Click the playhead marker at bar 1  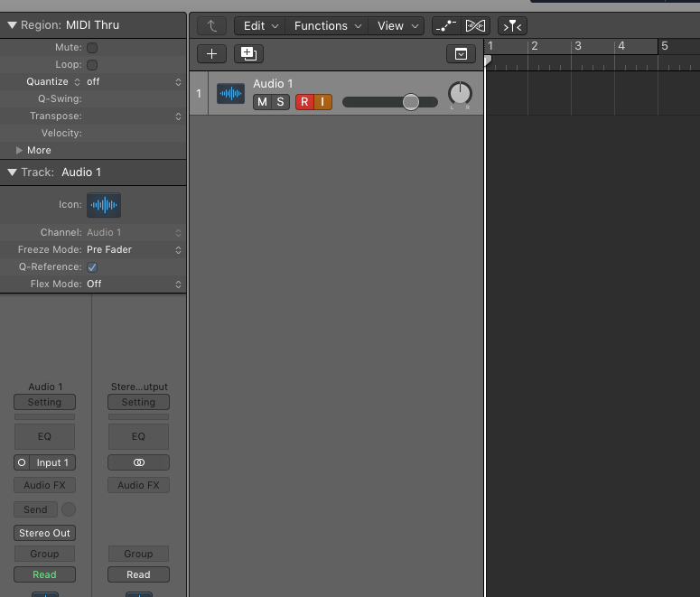pyautogui.click(x=488, y=61)
